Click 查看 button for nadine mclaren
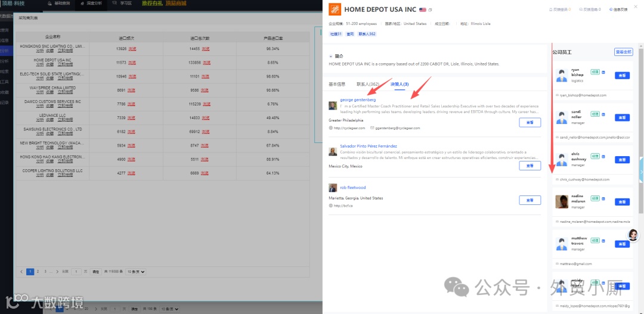Screen dimensions: 644x314 point(622,202)
